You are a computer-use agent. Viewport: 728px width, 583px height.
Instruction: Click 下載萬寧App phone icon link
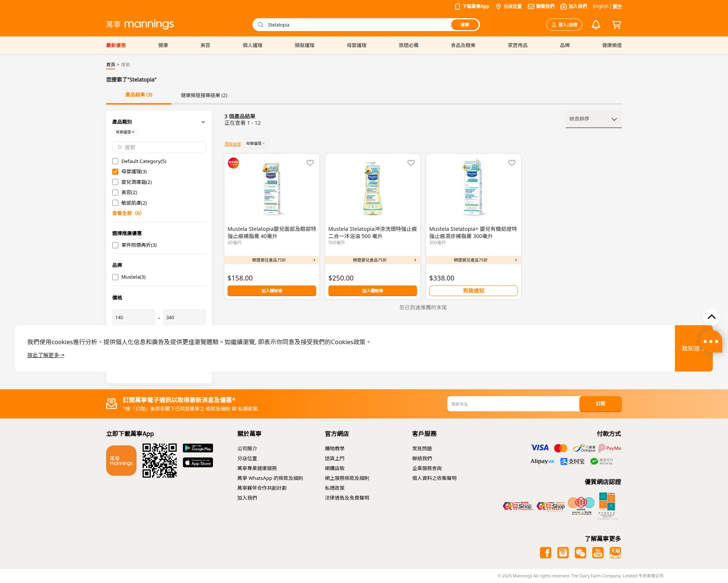pos(472,6)
